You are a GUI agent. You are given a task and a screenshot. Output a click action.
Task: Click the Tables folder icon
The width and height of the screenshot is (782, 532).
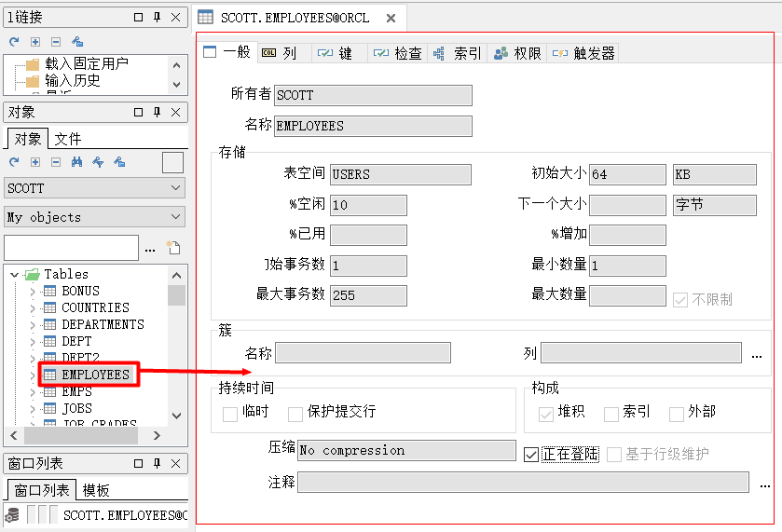pos(33,274)
